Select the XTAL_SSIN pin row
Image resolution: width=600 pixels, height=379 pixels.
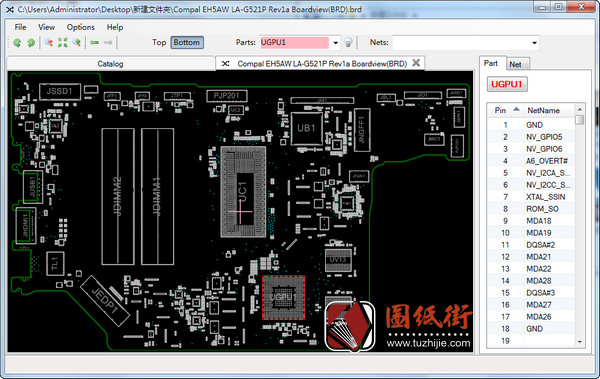coord(531,197)
